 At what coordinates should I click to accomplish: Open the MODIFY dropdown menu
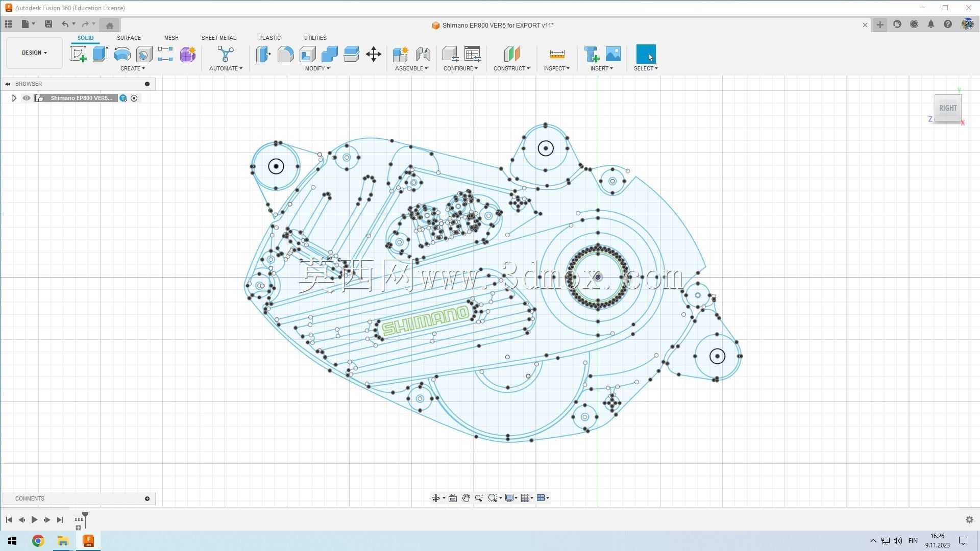pos(317,68)
